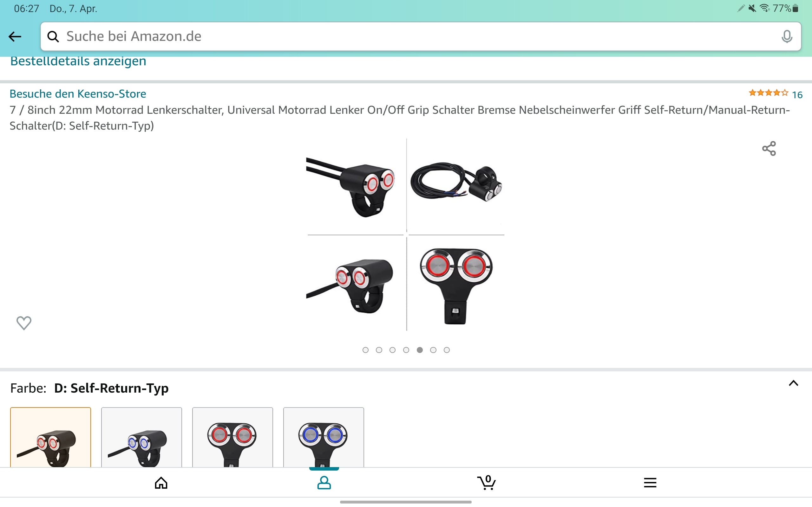Open the hamburger menu icon
The width and height of the screenshot is (812, 507).
coord(650,483)
